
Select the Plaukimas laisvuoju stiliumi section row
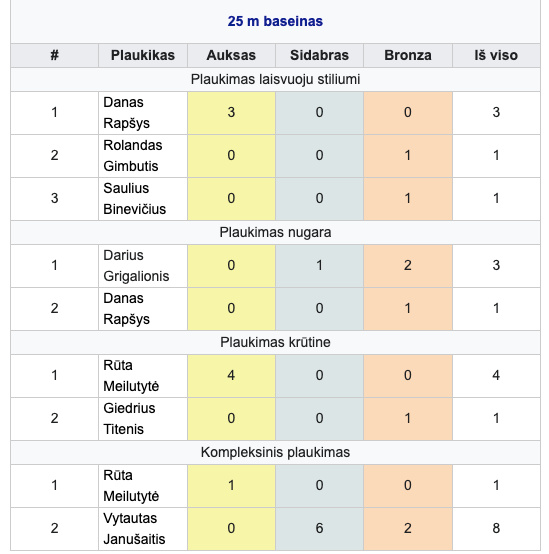pyautogui.click(x=275, y=79)
